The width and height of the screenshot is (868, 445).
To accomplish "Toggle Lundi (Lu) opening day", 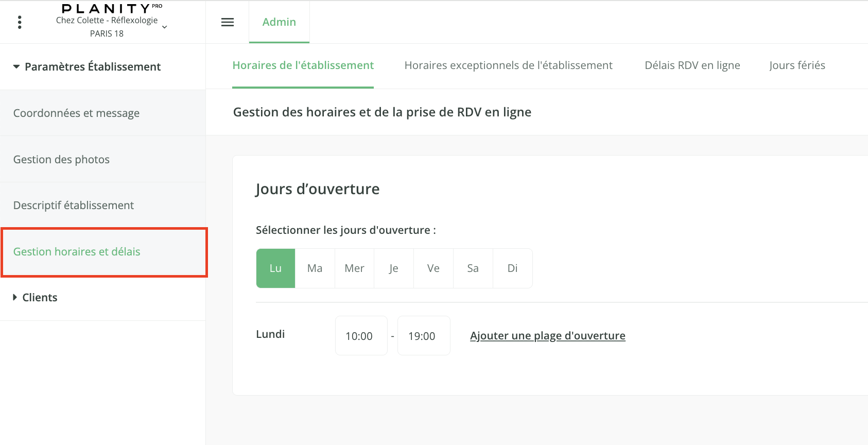I will [275, 268].
